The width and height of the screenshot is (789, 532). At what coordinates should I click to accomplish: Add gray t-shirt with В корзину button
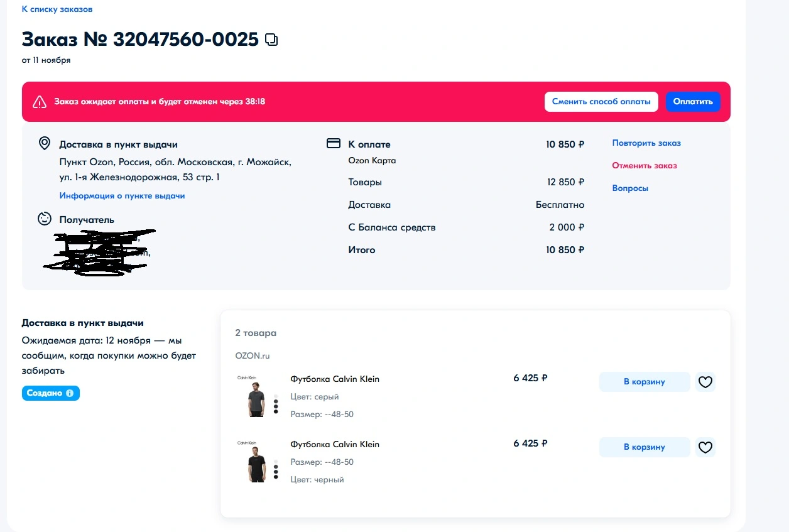pyautogui.click(x=645, y=382)
